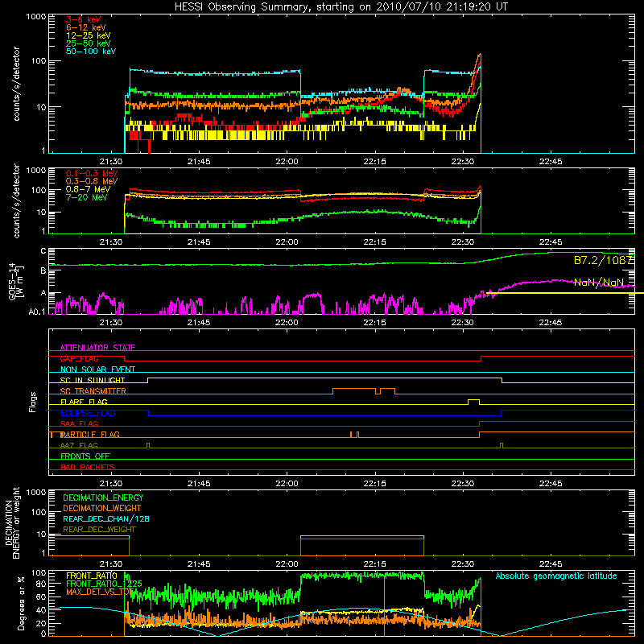Click the BAD_PACKETS flag label
The image size is (644, 644).
[x=88, y=467]
